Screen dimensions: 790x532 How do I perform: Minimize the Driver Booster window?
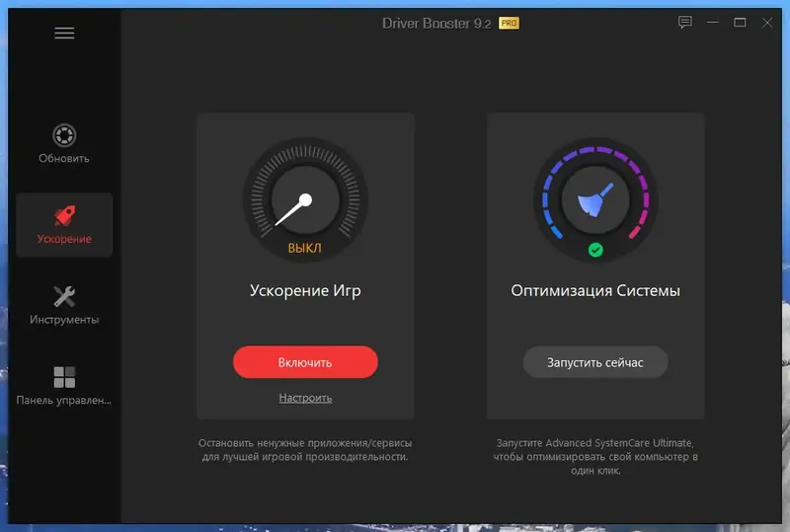coord(712,23)
